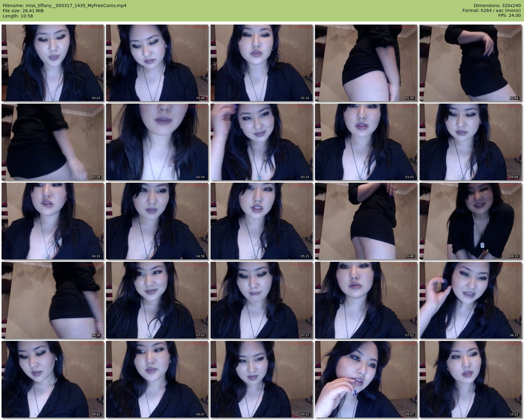The height and width of the screenshot is (420, 524).
Task: Select the frame stamped 07:27
Action: pyautogui.click(x=262, y=300)
